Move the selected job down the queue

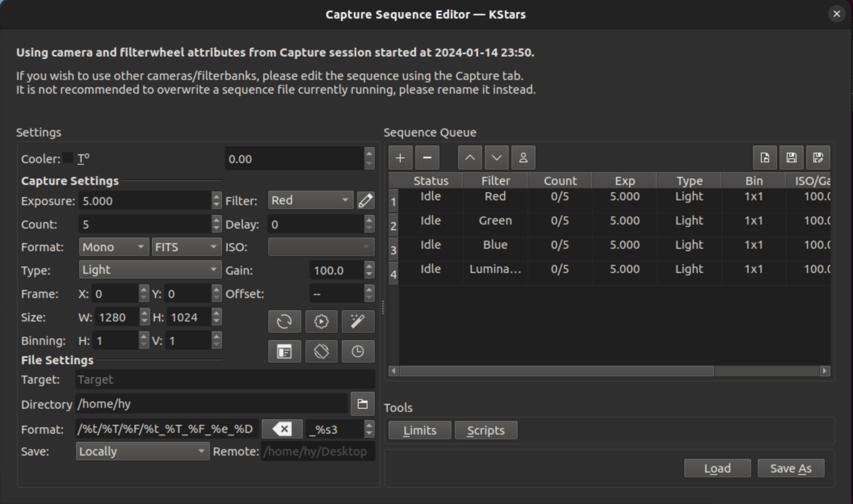pos(496,157)
